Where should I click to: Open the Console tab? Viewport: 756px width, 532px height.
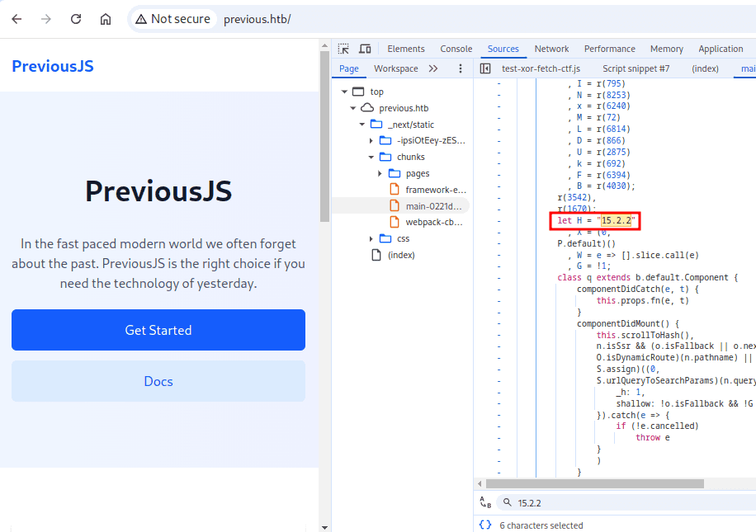tap(456, 49)
